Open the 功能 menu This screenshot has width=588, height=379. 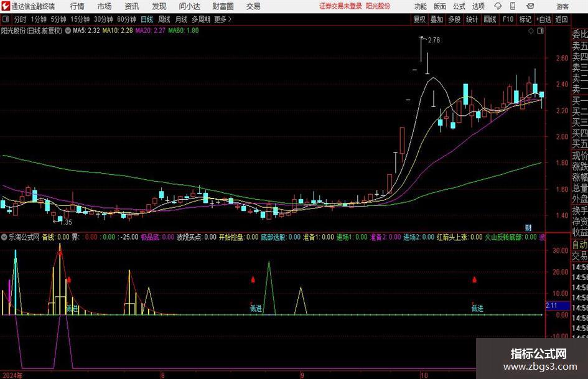click(x=421, y=6)
